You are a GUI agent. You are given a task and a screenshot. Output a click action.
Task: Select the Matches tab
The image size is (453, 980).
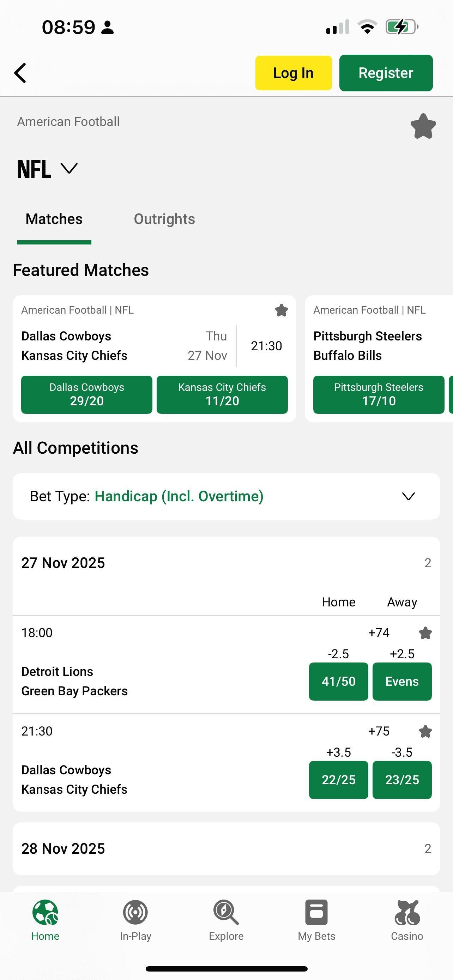pos(54,219)
